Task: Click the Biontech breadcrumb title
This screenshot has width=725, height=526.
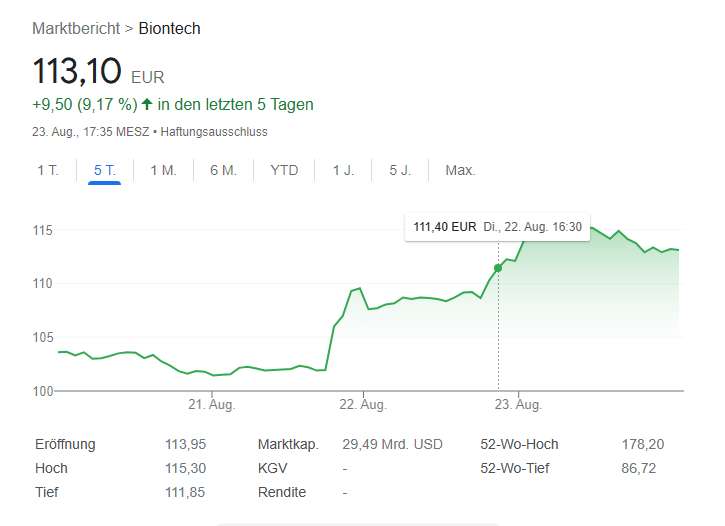Action: point(169,29)
